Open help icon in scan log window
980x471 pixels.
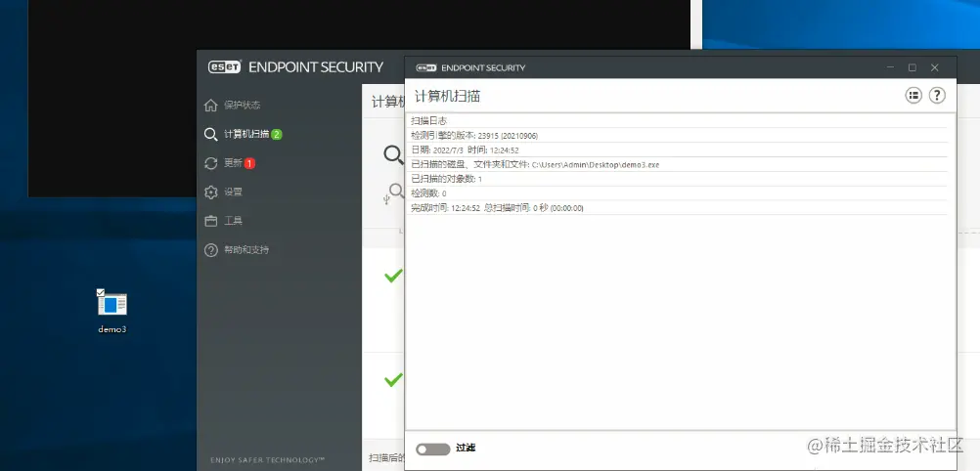(x=937, y=96)
